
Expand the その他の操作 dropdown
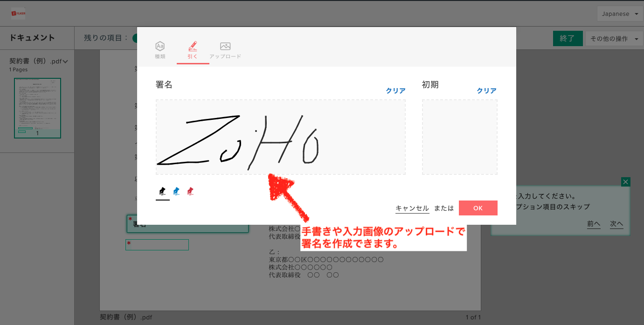(x=614, y=39)
